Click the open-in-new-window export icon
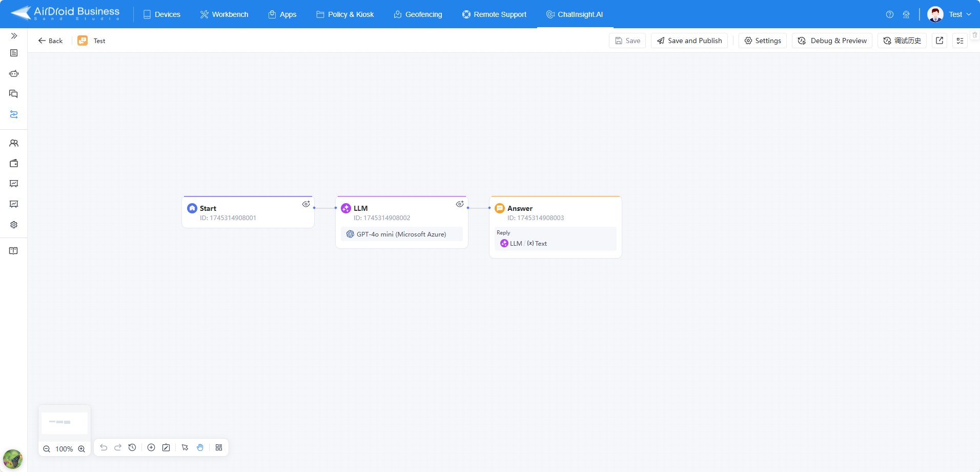 (940, 41)
